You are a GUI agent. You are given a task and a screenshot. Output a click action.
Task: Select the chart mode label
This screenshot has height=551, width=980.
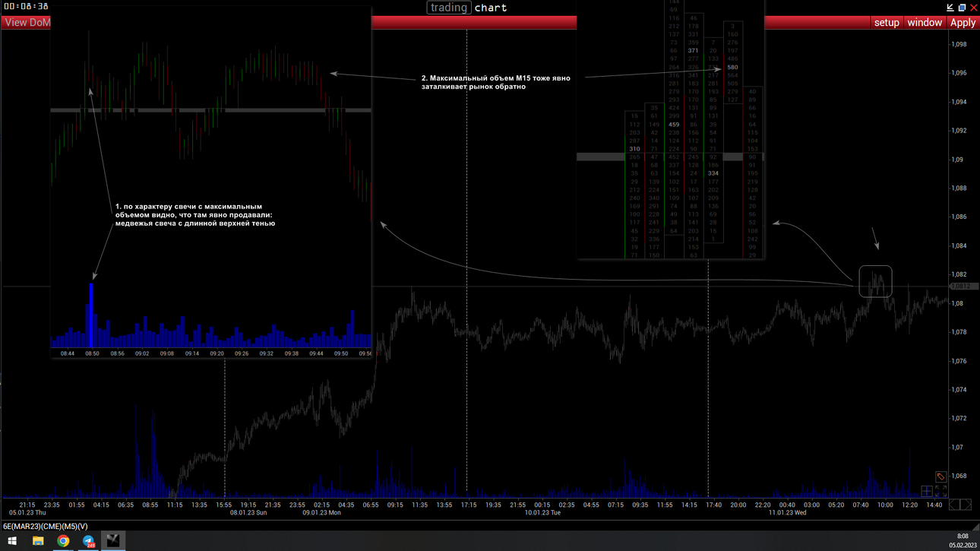[491, 8]
